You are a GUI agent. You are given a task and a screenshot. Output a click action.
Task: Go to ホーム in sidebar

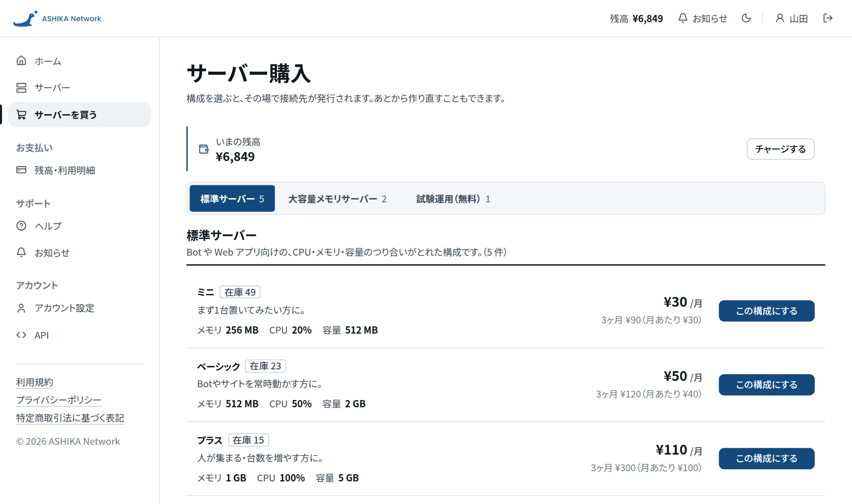79,61
